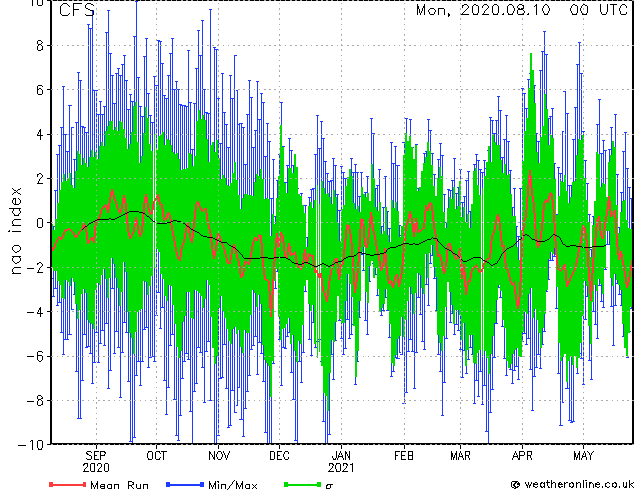The width and height of the screenshot is (634, 490).
Task: Click the JAN 2021 axis label
Action: click(342, 462)
